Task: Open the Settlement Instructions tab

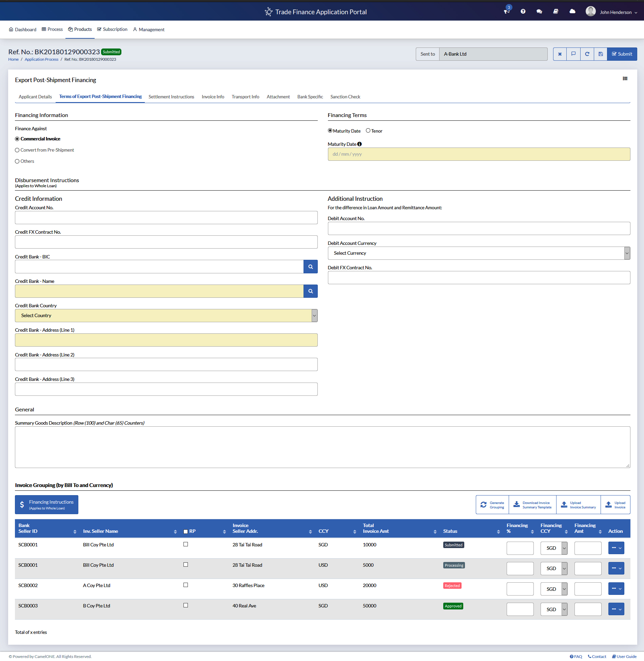Action: pos(171,97)
